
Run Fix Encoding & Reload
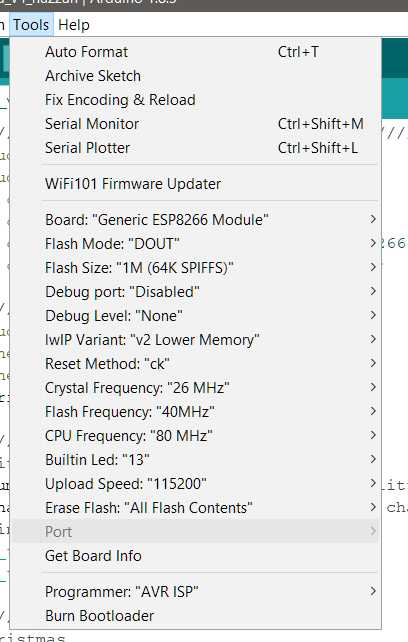(195, 100)
